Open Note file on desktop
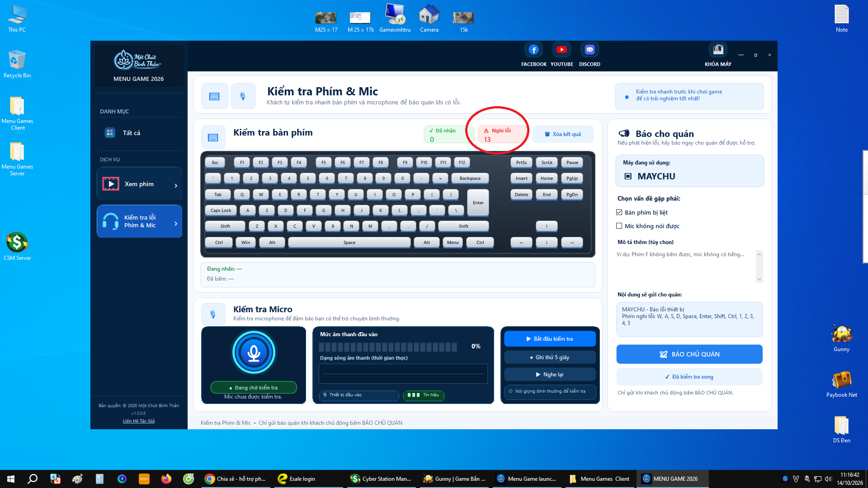 841,19
